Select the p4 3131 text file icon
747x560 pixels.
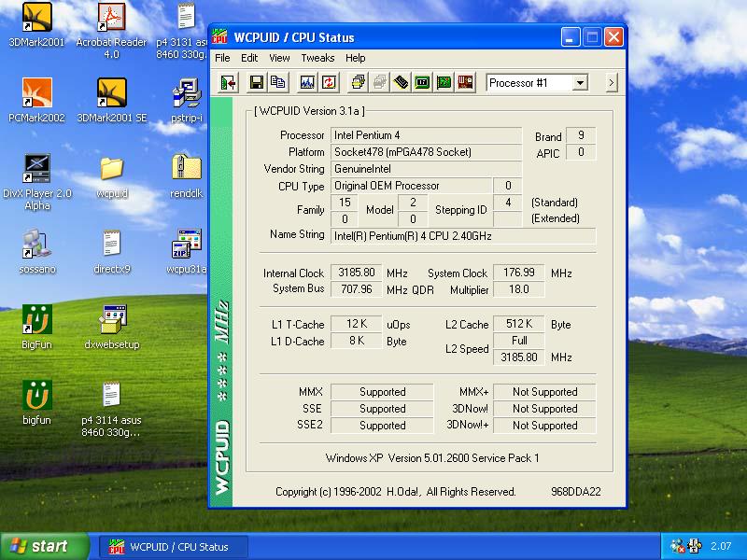click(183, 31)
